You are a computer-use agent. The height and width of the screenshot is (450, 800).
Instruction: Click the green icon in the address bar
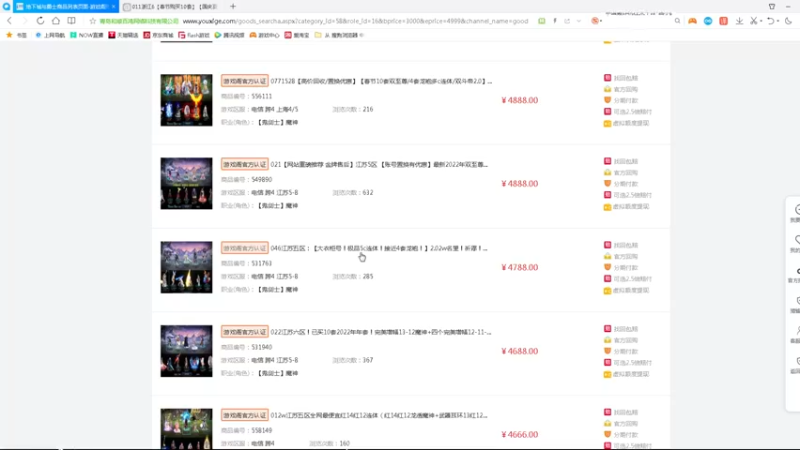(542, 21)
